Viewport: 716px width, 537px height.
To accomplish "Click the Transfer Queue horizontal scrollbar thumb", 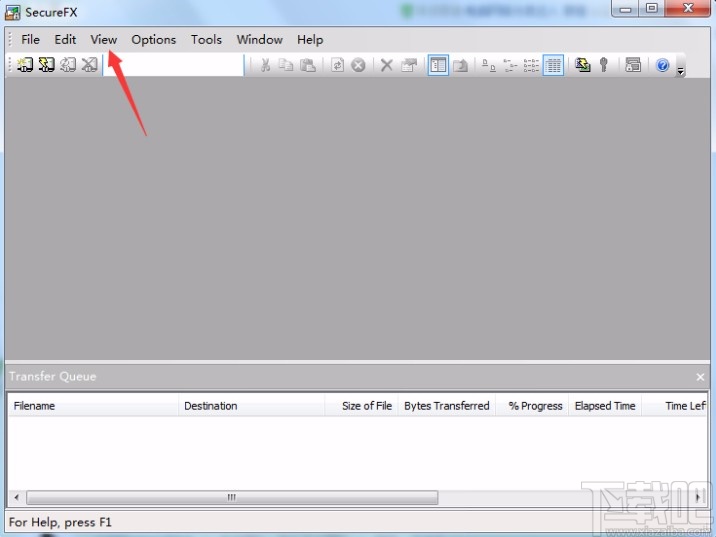I will [x=232, y=497].
